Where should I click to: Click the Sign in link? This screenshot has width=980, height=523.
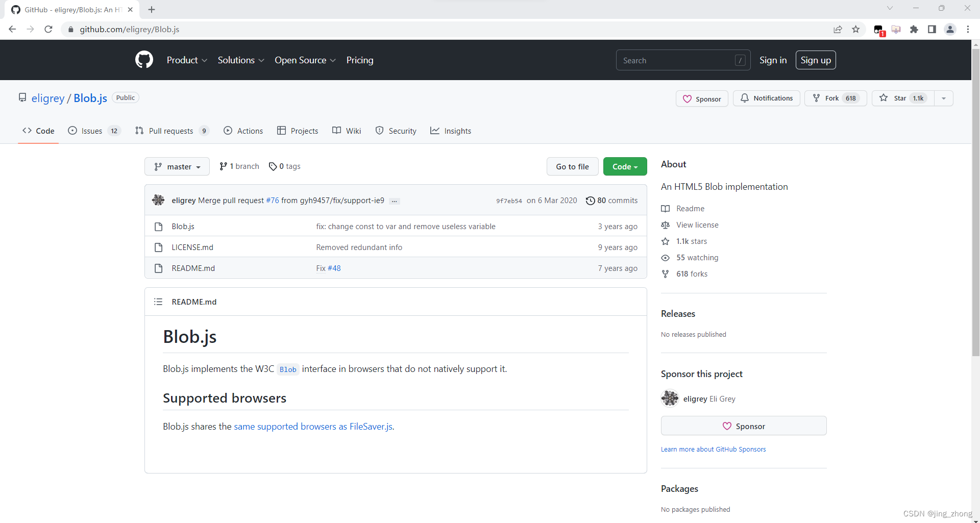click(773, 60)
